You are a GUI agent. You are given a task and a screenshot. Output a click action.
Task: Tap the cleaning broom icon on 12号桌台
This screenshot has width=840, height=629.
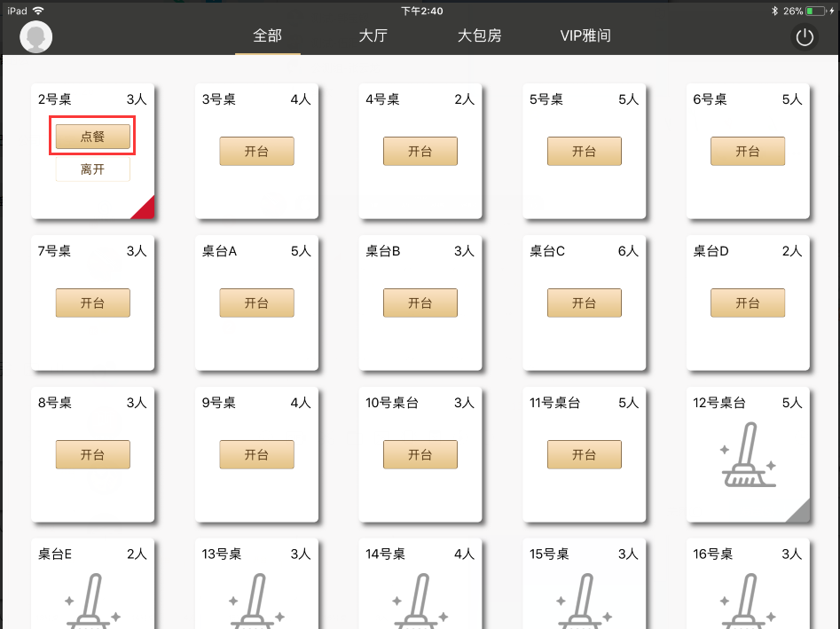(x=748, y=455)
